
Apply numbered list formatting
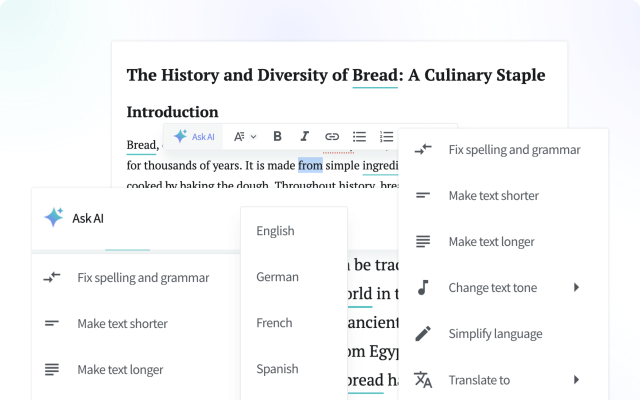tap(386, 137)
